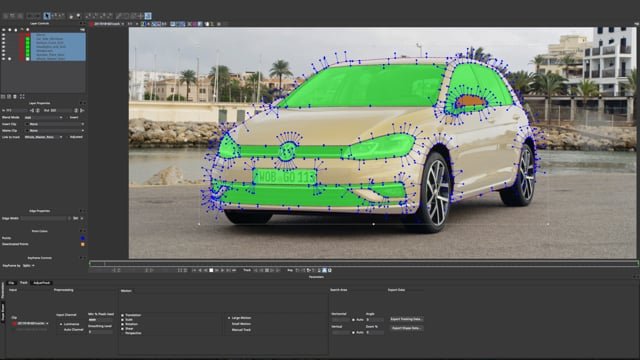640x360 pixels.
Task: Go to the first frame of the clip
Action: pos(193,270)
